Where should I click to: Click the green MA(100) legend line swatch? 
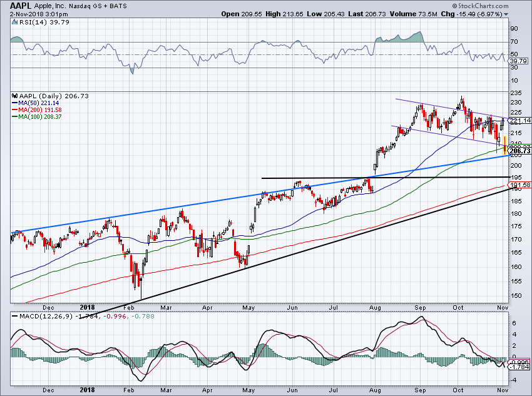pos(14,116)
